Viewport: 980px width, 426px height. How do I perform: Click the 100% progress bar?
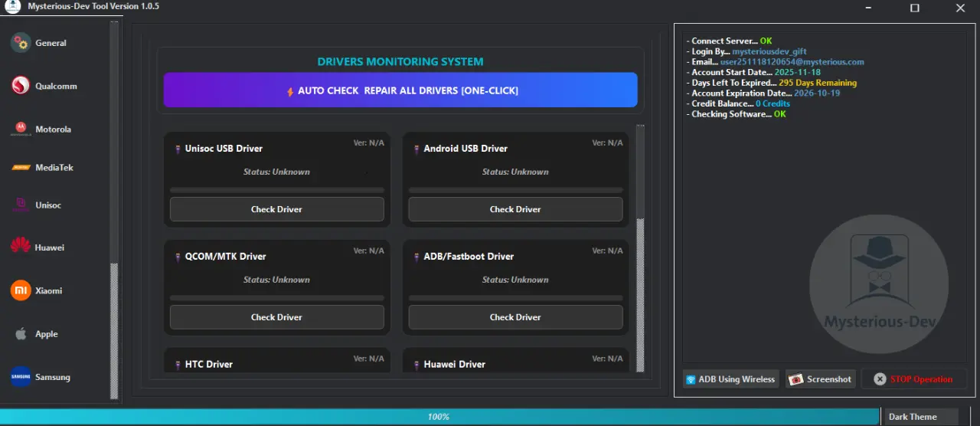[439, 417]
